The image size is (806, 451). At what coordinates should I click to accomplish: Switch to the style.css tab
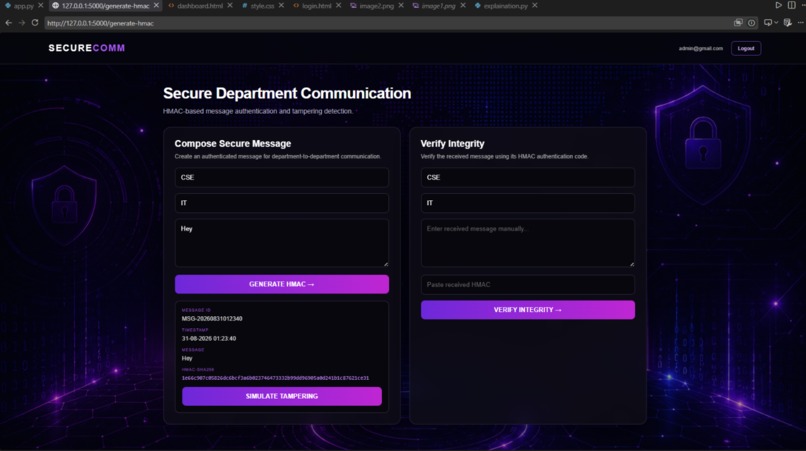click(x=262, y=6)
